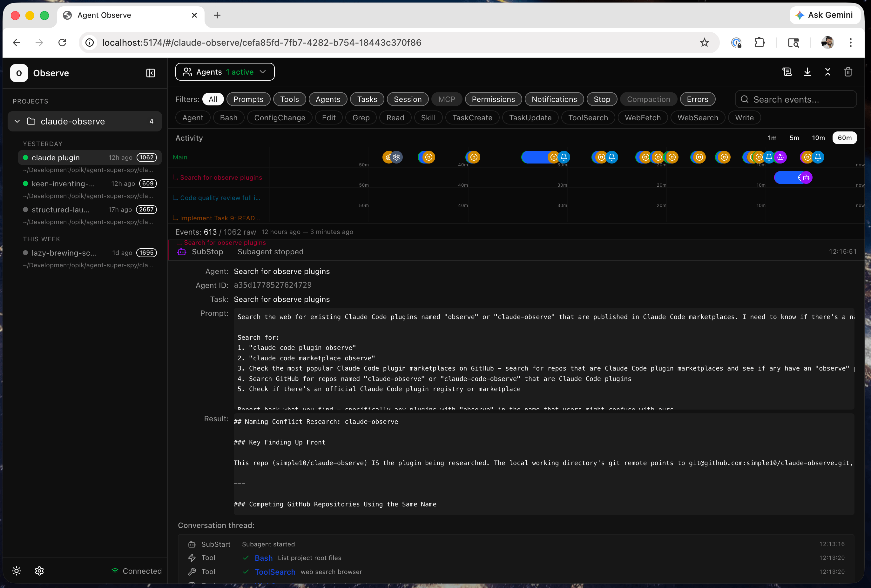Click the ToolSearch link in conversation thread
The image size is (871, 588).
click(275, 572)
